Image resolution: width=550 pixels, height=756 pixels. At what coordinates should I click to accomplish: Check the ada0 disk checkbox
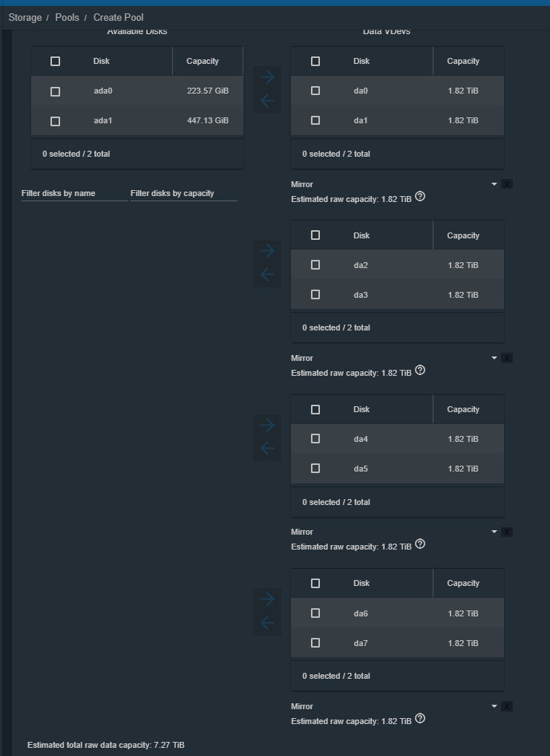(x=56, y=91)
